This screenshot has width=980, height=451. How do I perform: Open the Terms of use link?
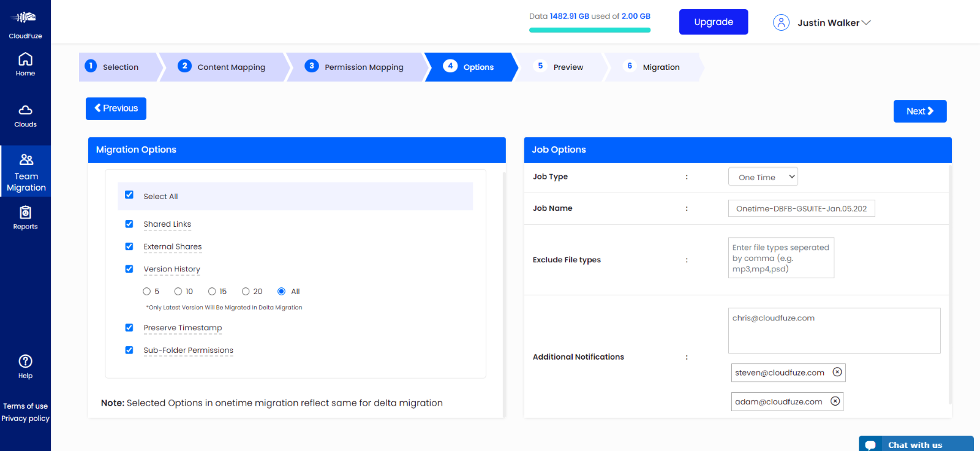(x=25, y=406)
